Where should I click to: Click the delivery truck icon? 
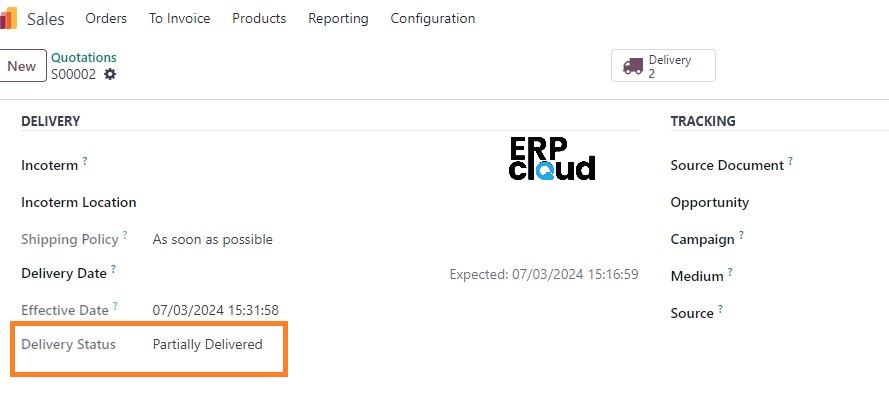[x=633, y=66]
